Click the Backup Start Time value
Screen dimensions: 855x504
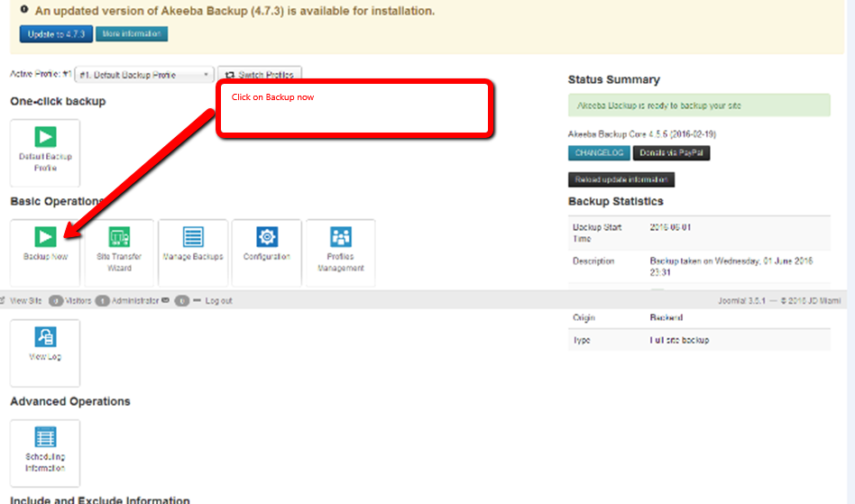[x=670, y=227]
